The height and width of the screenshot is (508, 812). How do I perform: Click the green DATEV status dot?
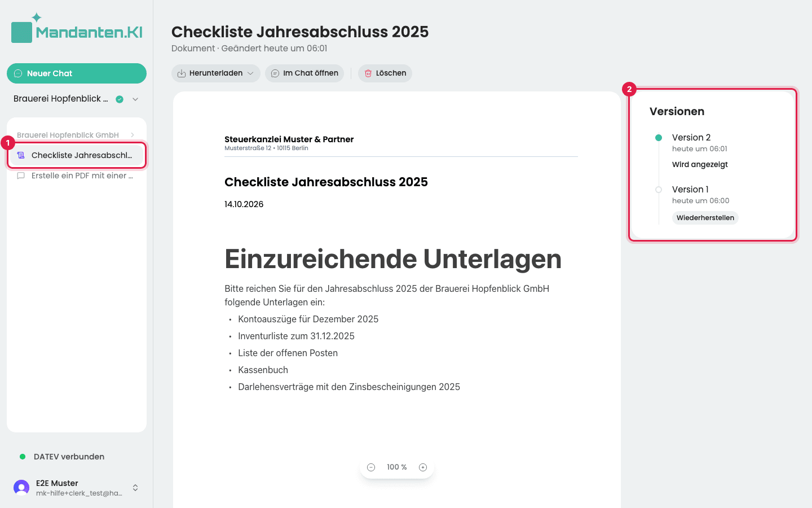[23, 457]
